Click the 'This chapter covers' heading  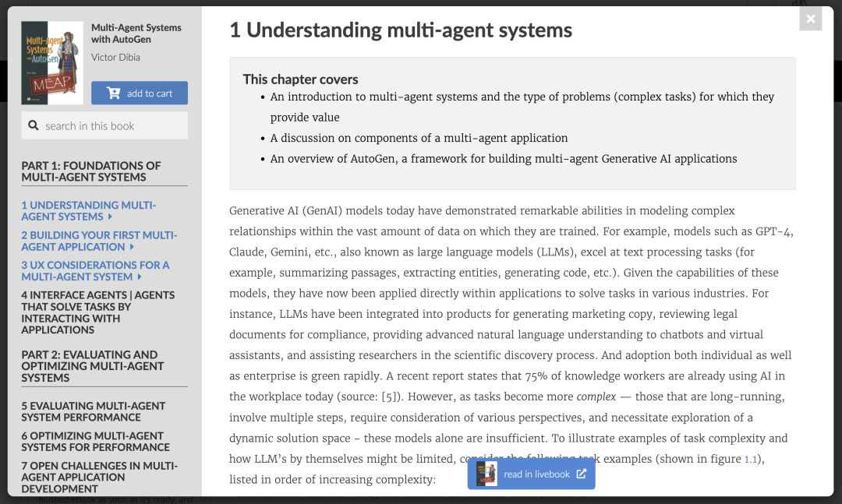pos(300,79)
